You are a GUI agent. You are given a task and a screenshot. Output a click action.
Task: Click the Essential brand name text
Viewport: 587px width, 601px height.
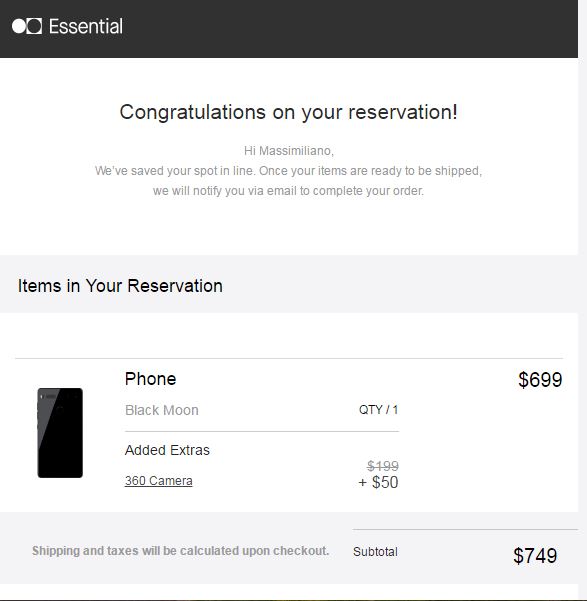click(86, 26)
